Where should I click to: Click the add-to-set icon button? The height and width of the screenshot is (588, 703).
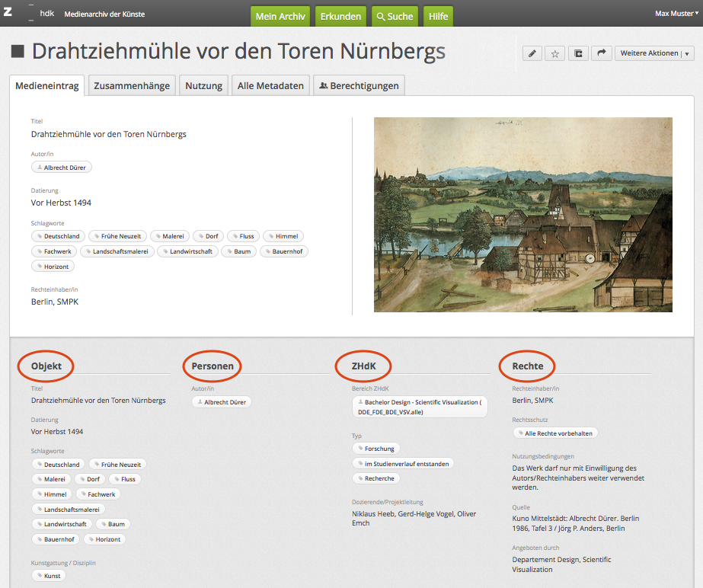click(x=578, y=53)
